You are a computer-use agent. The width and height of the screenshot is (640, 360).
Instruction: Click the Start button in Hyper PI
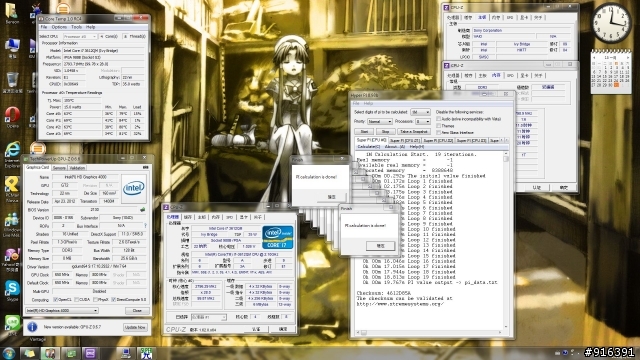pyautogui.click(x=364, y=131)
